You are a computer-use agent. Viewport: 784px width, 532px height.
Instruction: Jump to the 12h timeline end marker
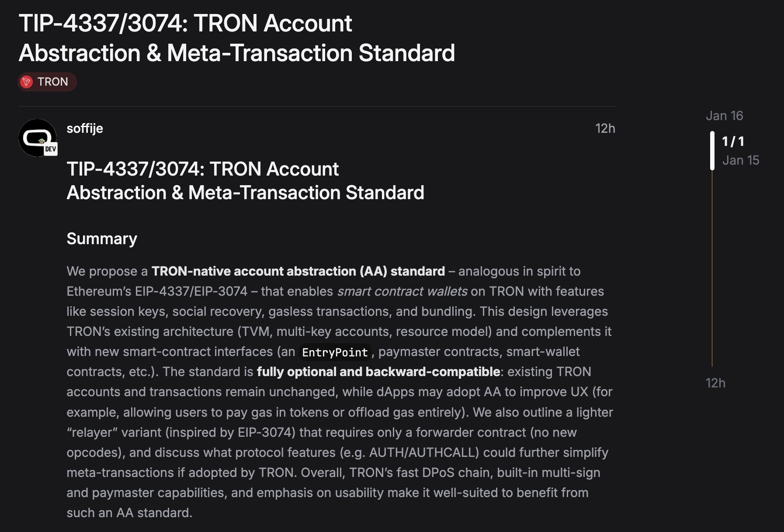pyautogui.click(x=715, y=383)
